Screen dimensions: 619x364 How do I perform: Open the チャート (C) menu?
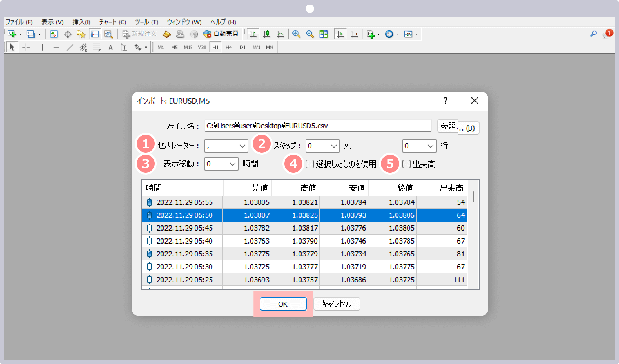pos(113,22)
